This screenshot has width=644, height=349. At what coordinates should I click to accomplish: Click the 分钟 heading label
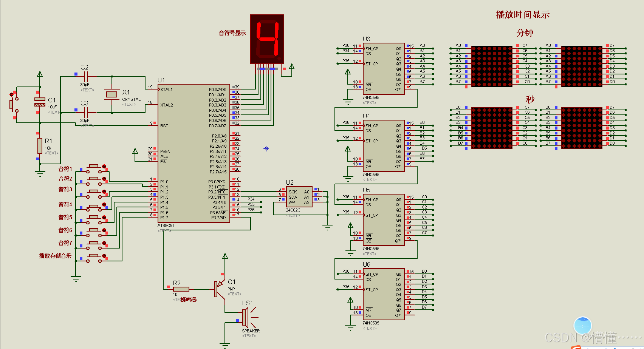[525, 33]
